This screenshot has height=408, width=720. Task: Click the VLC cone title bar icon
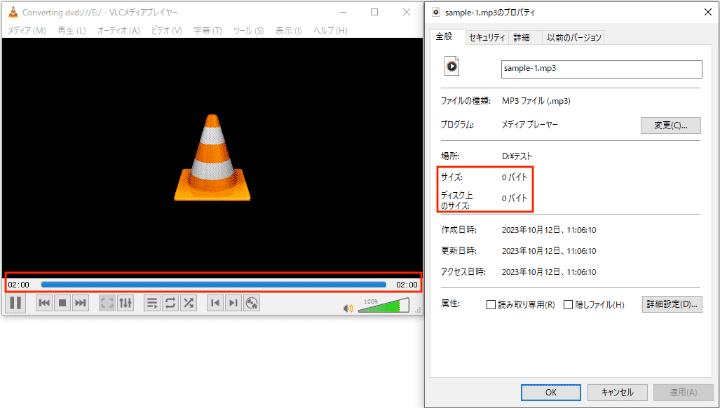pos(13,12)
